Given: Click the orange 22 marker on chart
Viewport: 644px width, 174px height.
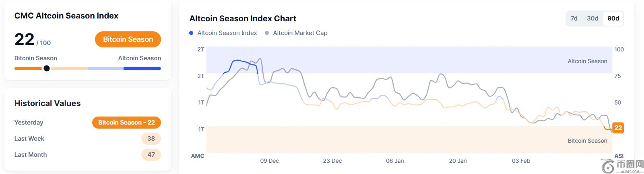Looking at the screenshot, I should pyautogui.click(x=618, y=128).
